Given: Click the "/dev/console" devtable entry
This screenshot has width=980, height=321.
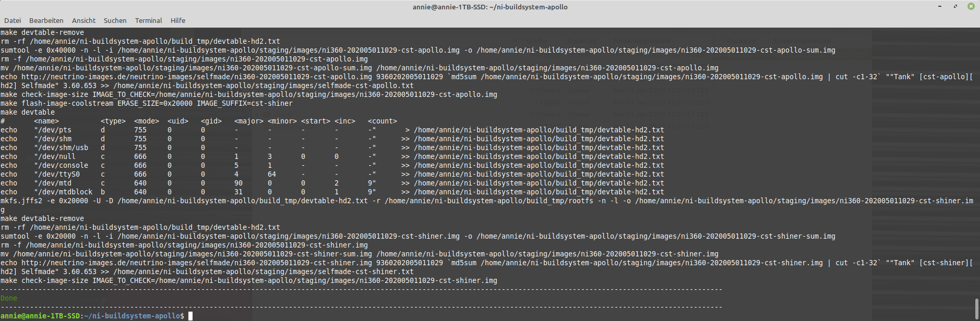Looking at the screenshot, I should click(61, 165).
